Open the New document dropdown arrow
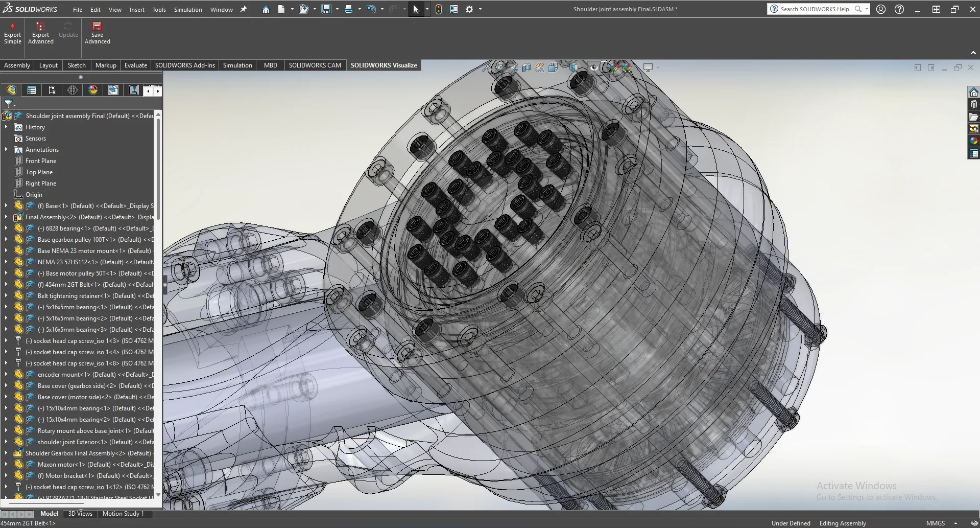980x528 pixels. point(292,9)
